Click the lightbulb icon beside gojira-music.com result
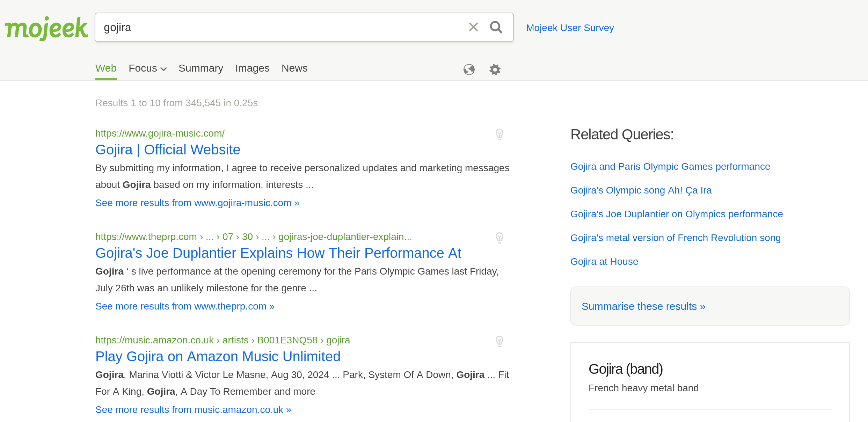 coord(499,134)
